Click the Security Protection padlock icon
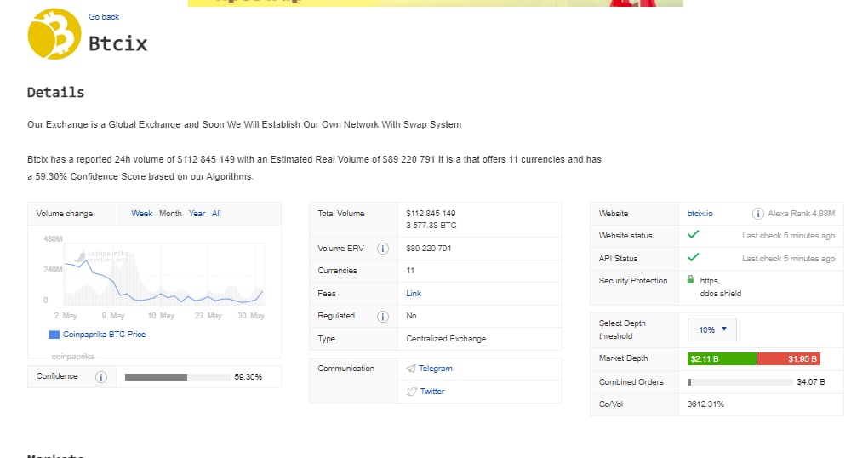Viewport: 868px width, 458px height. click(690, 280)
